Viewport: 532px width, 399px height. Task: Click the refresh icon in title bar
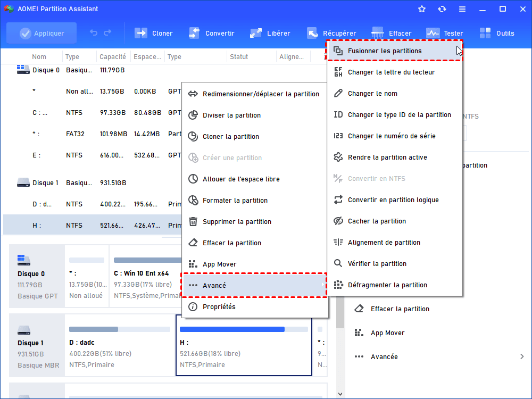click(x=442, y=9)
